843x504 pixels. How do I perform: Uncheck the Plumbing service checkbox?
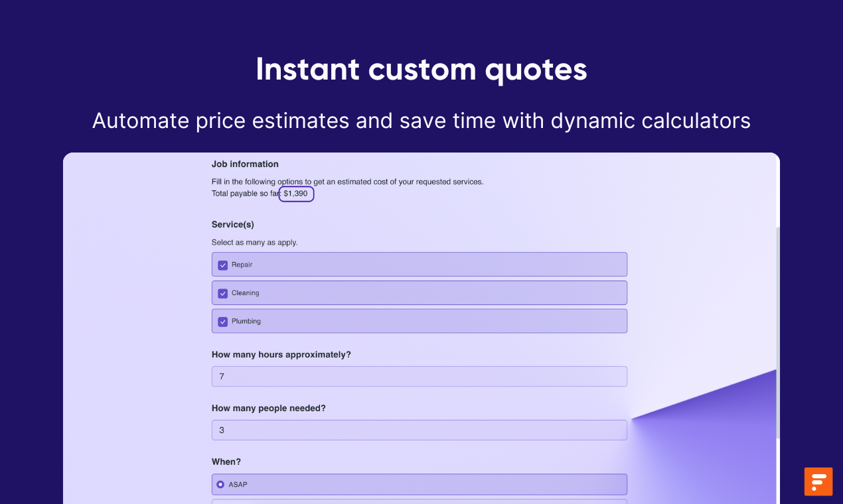pos(223,322)
